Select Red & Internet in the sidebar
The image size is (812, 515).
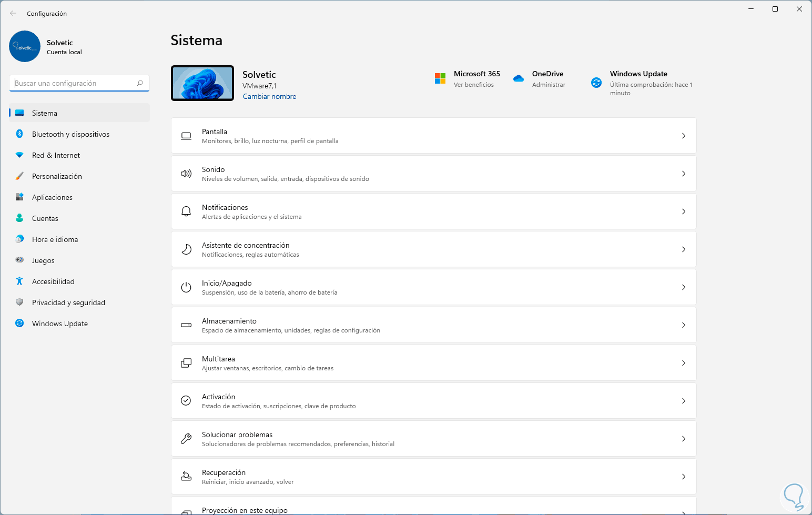[x=56, y=155]
